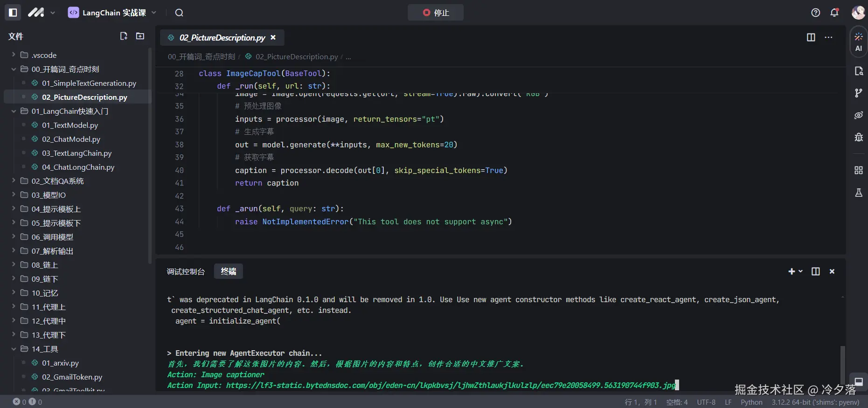The width and height of the screenshot is (868, 408).
Task: Click the search magnifier icon in the top bar
Action: pyautogui.click(x=179, y=13)
